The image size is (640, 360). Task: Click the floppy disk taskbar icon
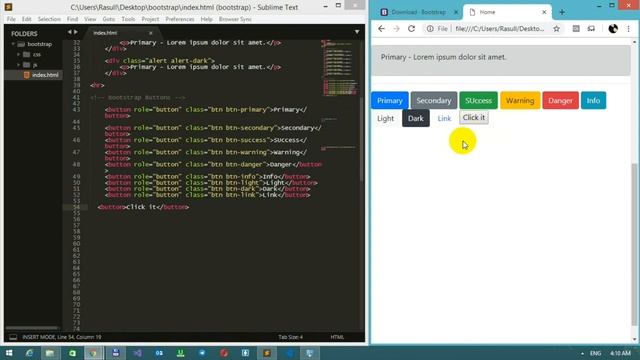(116, 353)
